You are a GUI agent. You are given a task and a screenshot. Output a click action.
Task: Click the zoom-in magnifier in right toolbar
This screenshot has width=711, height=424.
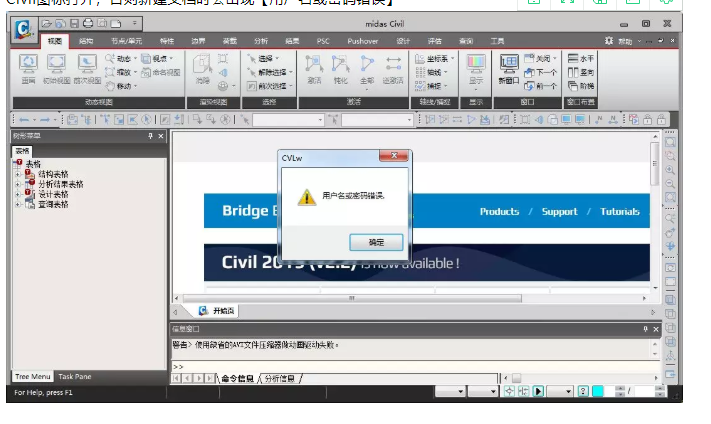[670, 170]
